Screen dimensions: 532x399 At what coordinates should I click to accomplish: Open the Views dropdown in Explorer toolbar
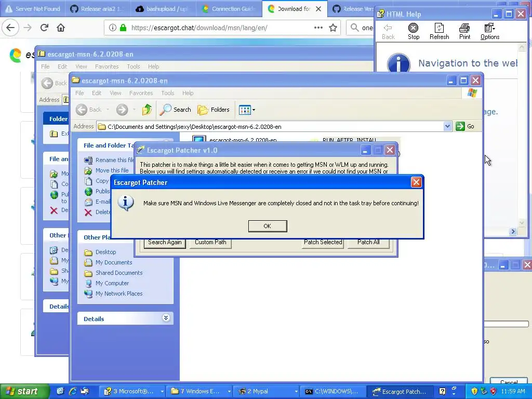coord(247,110)
